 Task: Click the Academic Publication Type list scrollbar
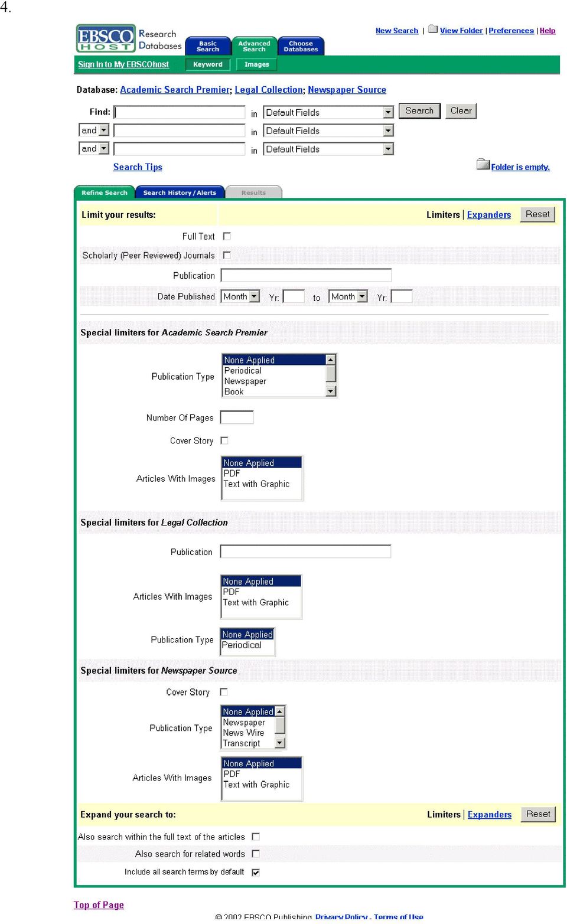tap(331, 376)
